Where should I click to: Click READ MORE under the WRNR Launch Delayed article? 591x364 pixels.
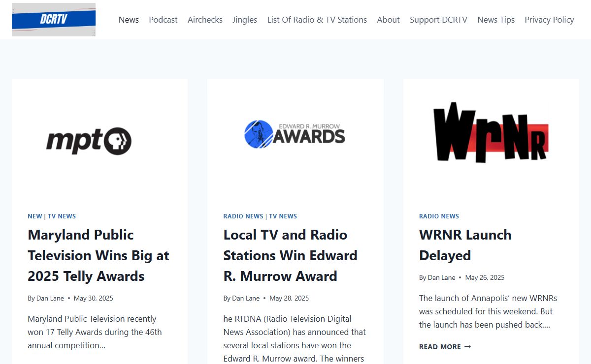(x=445, y=347)
